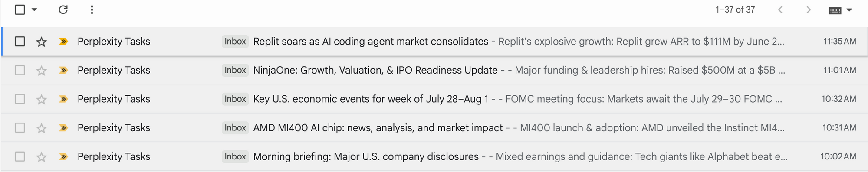
Task: Open the AMD MI400 AI chip email subject
Action: pyautogui.click(x=378, y=128)
